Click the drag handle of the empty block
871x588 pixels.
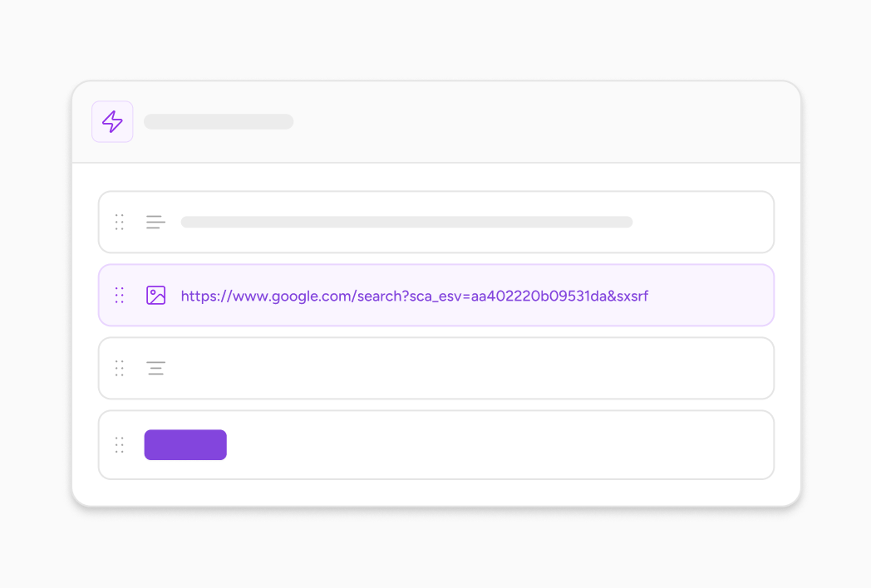coord(119,368)
